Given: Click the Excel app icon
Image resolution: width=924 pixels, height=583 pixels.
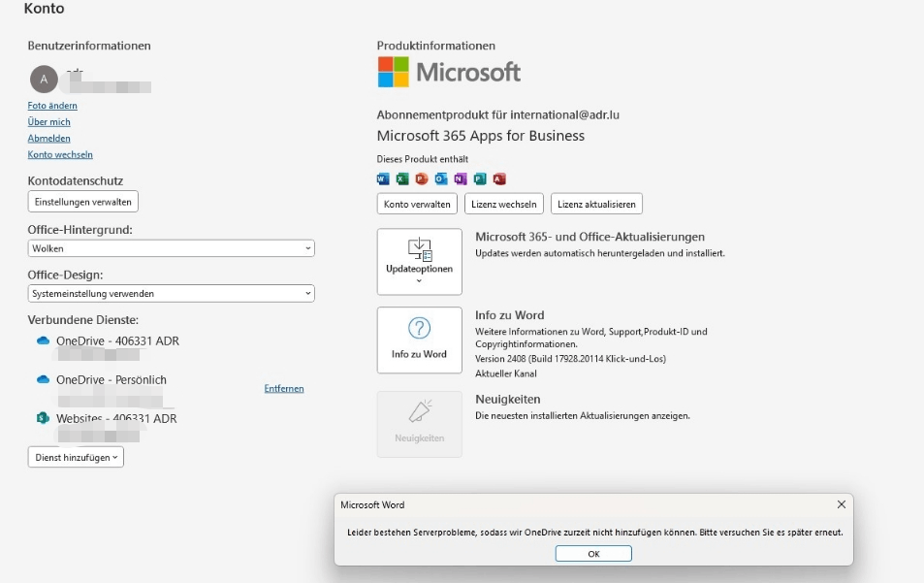Looking at the screenshot, I should click(402, 178).
